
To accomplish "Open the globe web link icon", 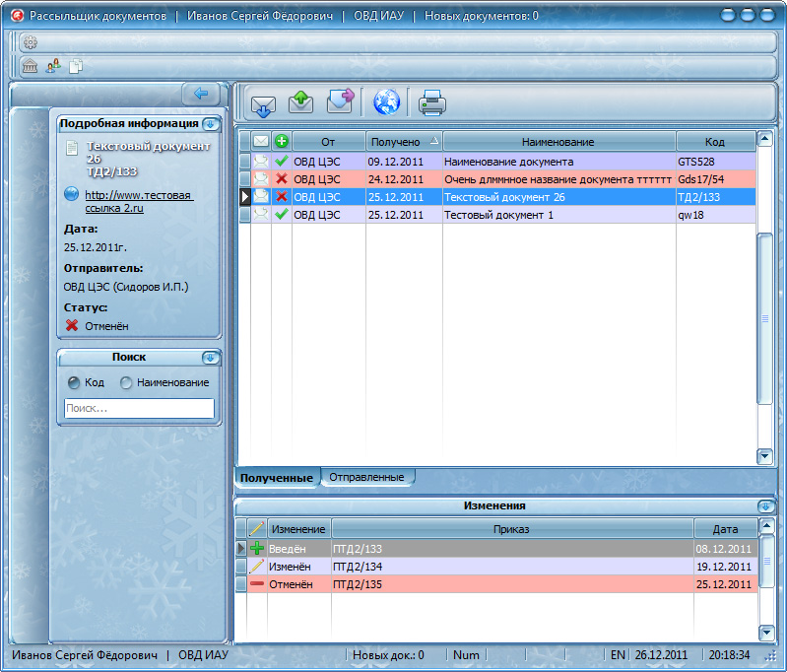I will pos(386,101).
